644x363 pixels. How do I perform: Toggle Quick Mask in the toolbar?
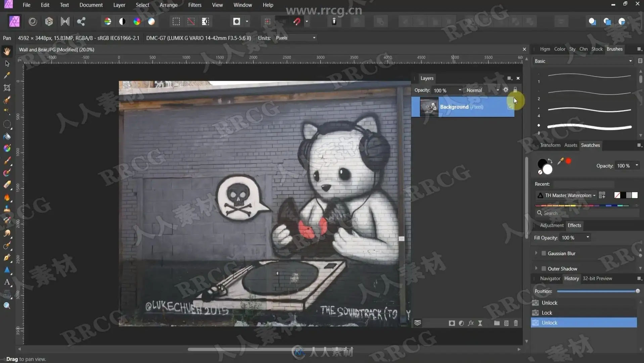pos(237,22)
